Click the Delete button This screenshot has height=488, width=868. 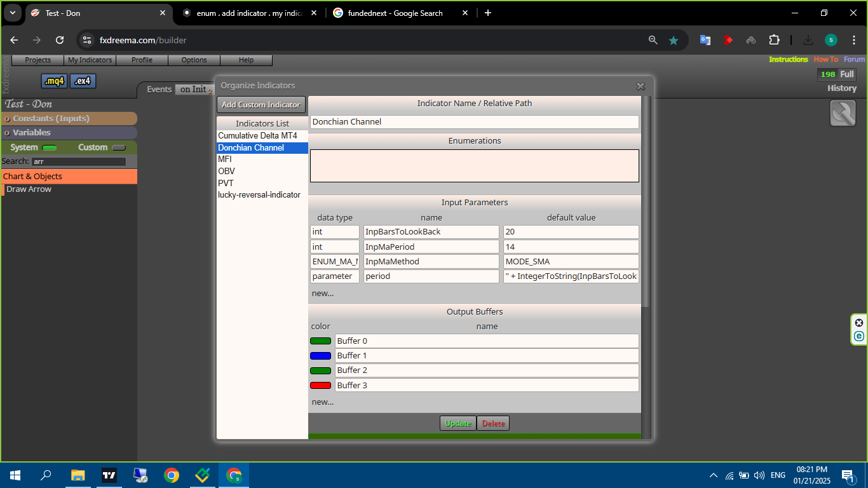tap(493, 423)
